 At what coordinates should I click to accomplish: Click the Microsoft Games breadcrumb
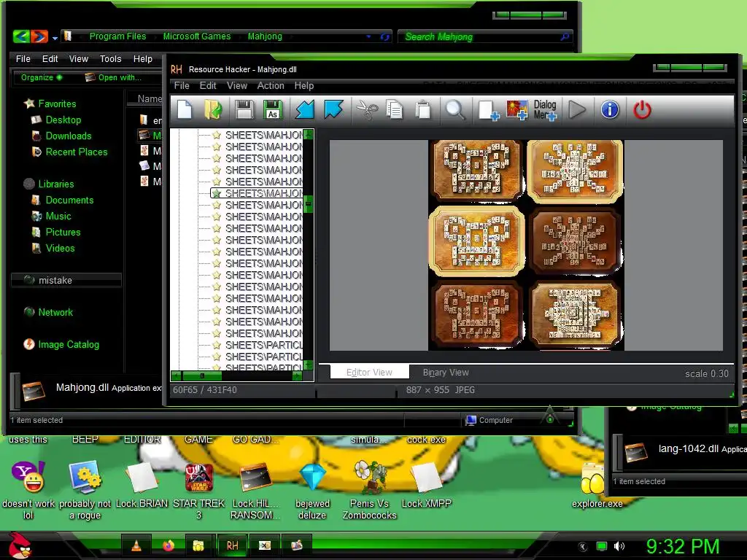click(197, 36)
